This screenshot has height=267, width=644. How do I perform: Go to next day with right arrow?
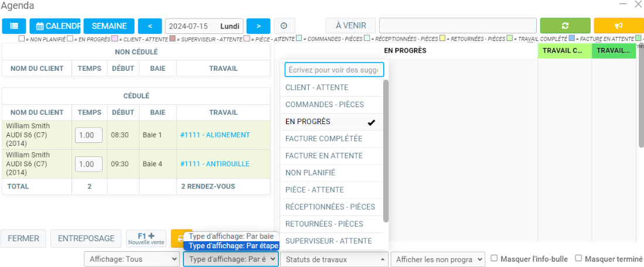coord(258,26)
